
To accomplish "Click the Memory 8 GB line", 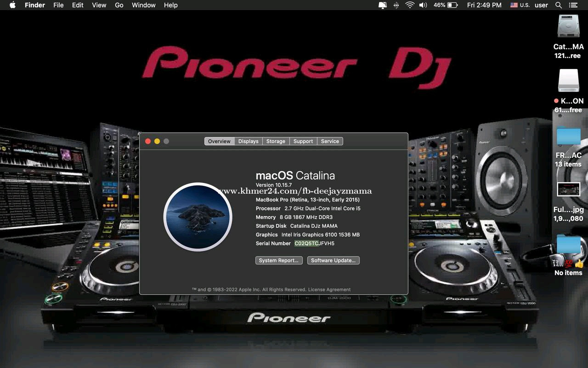I will [294, 217].
